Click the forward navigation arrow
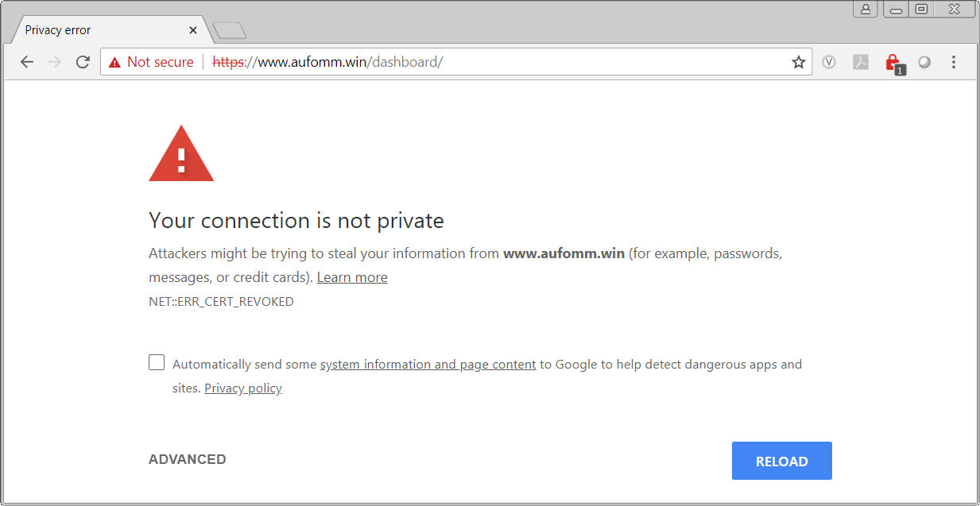The width and height of the screenshot is (980, 506). point(55,62)
